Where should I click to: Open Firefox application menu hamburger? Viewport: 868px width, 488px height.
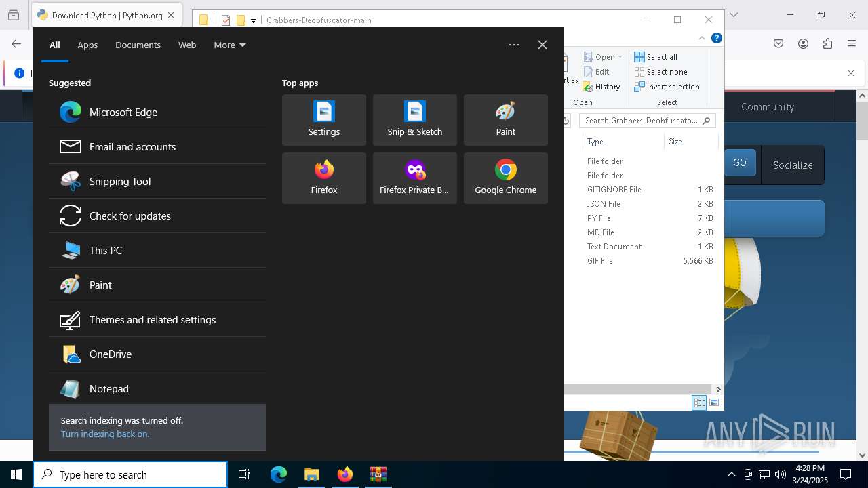pyautogui.click(x=852, y=44)
